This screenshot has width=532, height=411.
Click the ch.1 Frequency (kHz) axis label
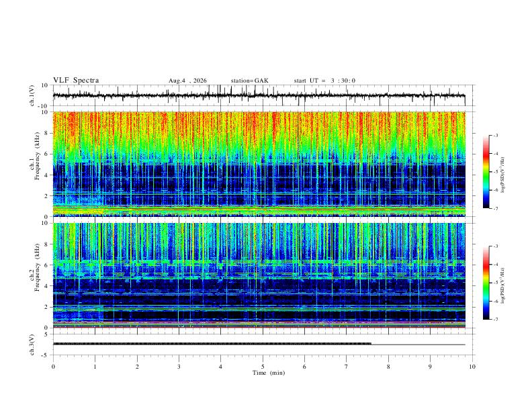click(37, 154)
